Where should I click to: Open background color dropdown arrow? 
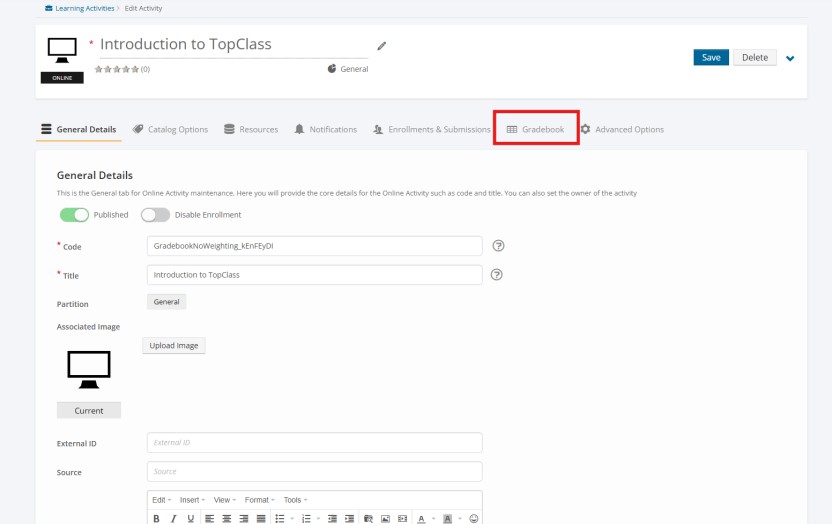point(460,518)
